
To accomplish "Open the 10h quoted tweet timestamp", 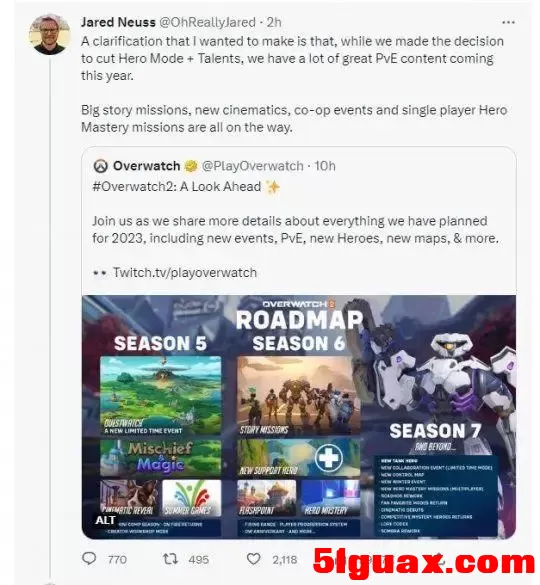I will (x=325, y=166).
